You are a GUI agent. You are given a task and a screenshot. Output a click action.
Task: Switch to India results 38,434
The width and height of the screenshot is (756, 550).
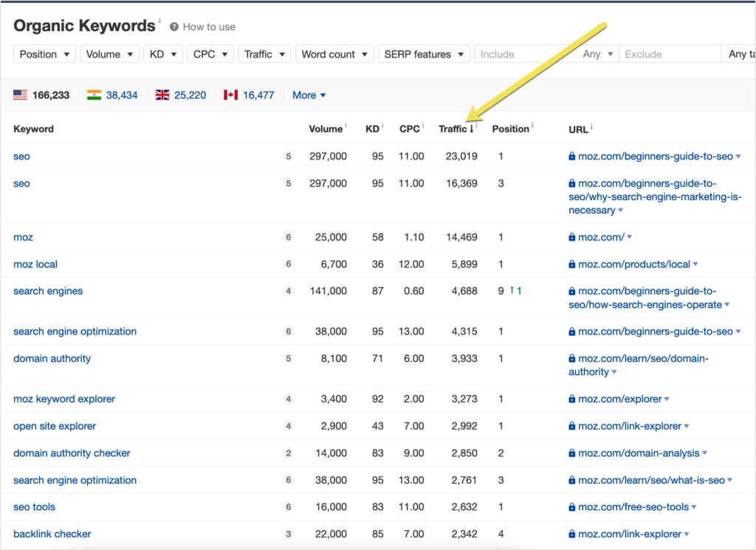pyautogui.click(x=122, y=95)
